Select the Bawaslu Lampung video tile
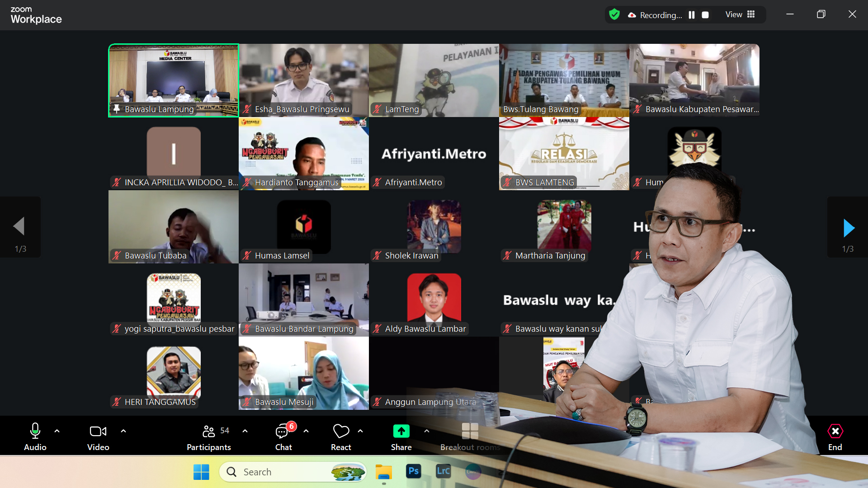Image resolution: width=868 pixels, height=488 pixels. pos(174,80)
